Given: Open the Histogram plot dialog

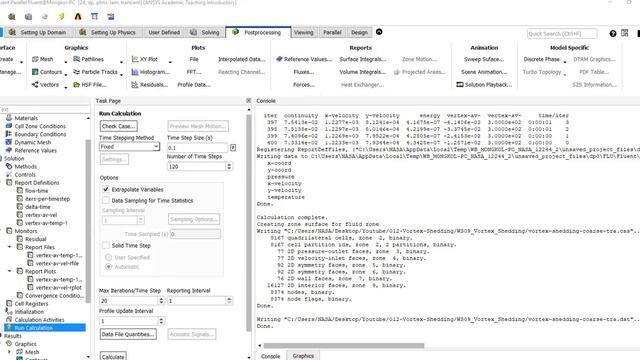Looking at the screenshot, I should point(150,72).
